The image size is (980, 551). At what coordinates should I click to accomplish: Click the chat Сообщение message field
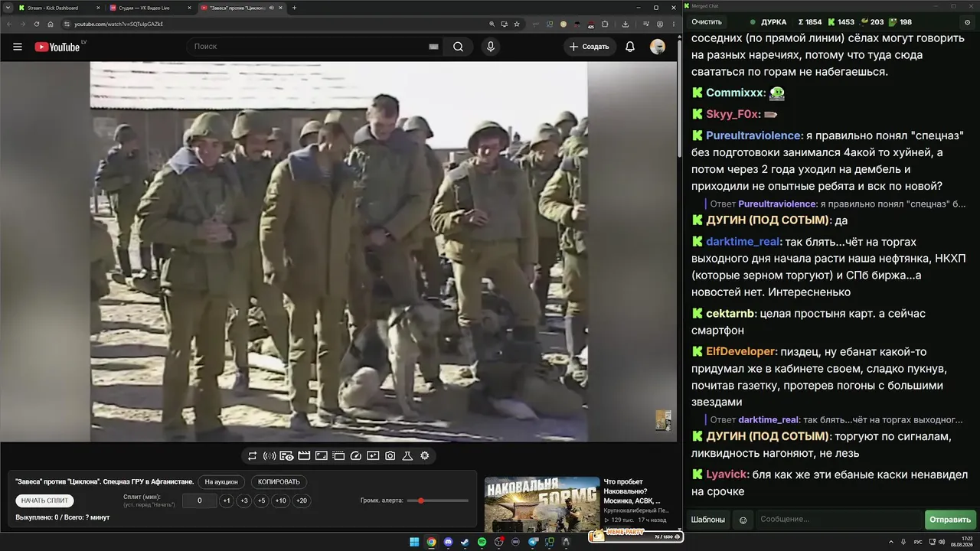(x=838, y=520)
